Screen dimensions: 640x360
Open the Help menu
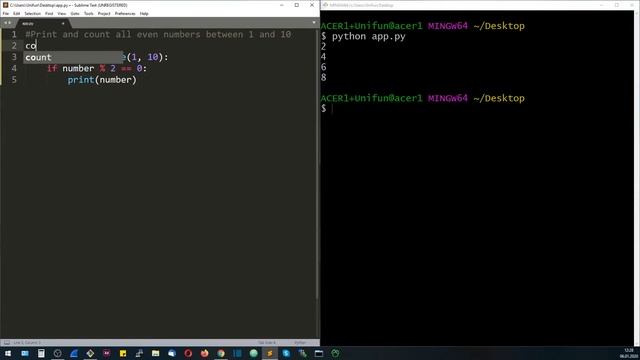point(144,13)
